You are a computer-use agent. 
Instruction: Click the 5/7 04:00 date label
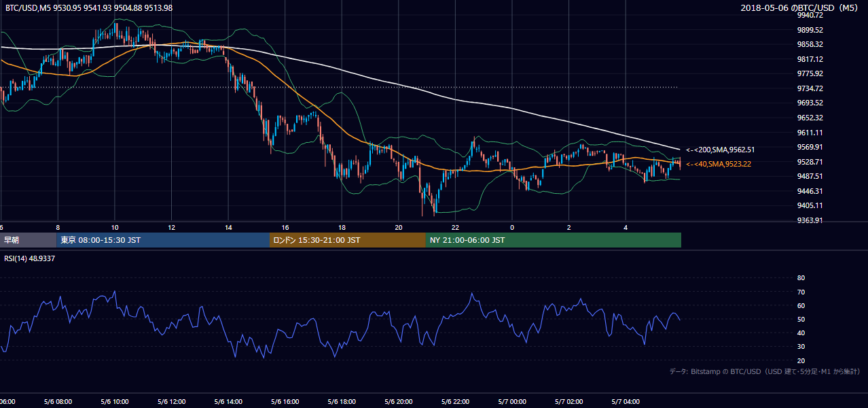(626, 402)
